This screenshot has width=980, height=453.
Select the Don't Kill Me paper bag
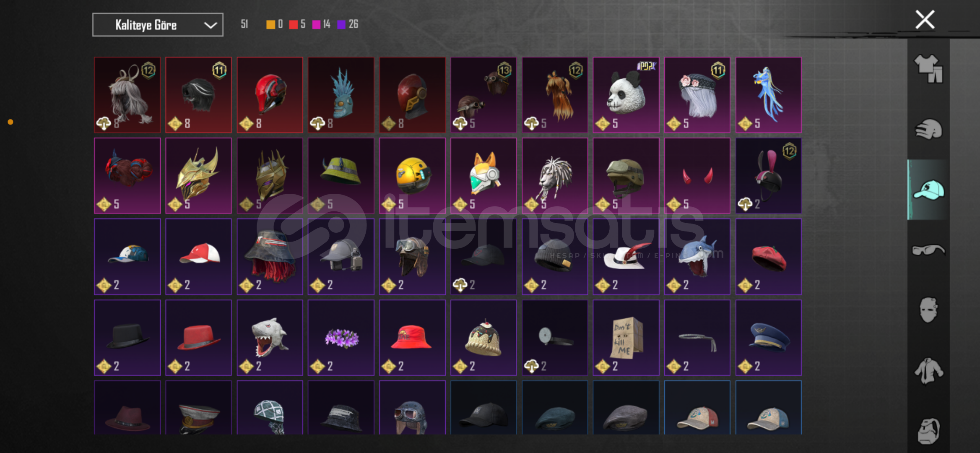coord(626,338)
